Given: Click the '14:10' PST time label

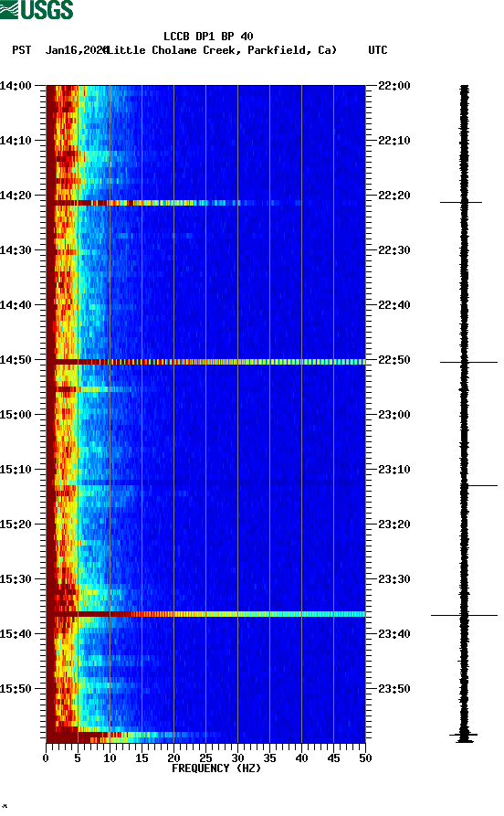Looking at the screenshot, I should coord(16,141).
